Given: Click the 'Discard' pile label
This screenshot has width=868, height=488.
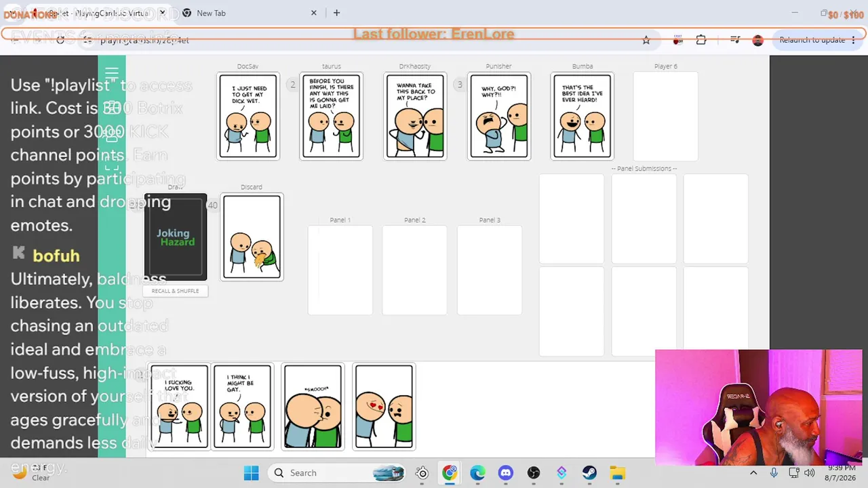Looking at the screenshot, I should coord(252,187).
